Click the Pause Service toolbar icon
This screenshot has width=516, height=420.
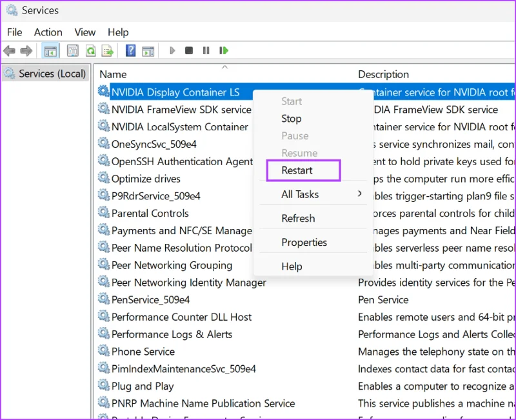coord(206,51)
